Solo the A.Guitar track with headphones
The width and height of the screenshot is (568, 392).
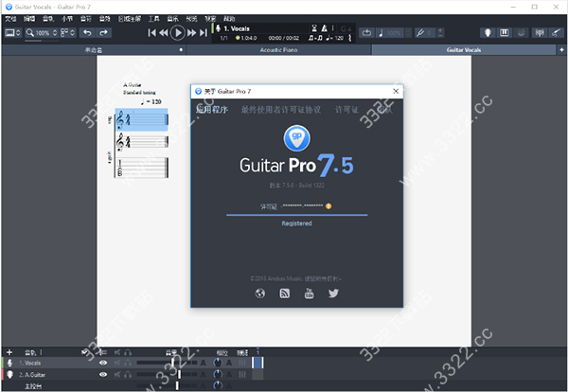click(128, 375)
